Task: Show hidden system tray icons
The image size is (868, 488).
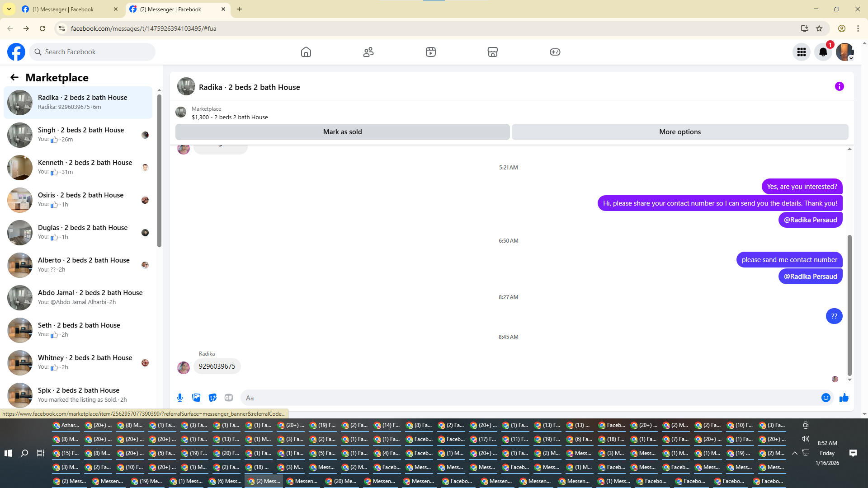Action: (x=794, y=453)
